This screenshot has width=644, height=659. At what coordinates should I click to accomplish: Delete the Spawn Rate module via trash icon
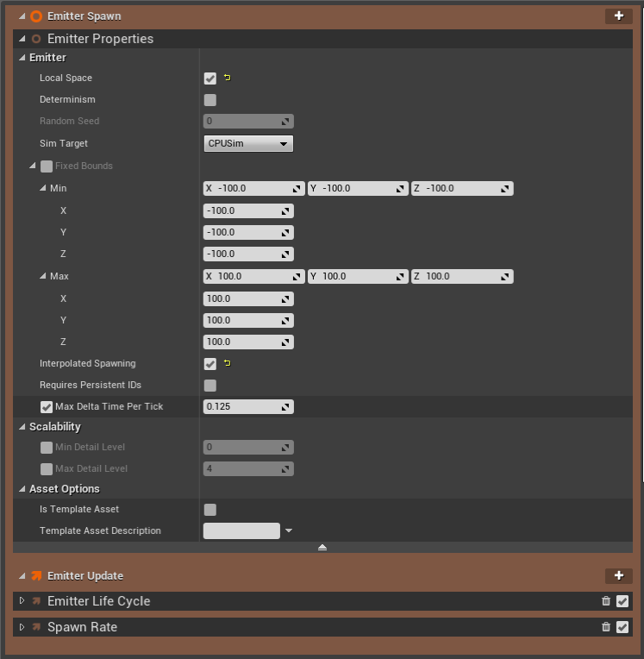click(x=606, y=627)
